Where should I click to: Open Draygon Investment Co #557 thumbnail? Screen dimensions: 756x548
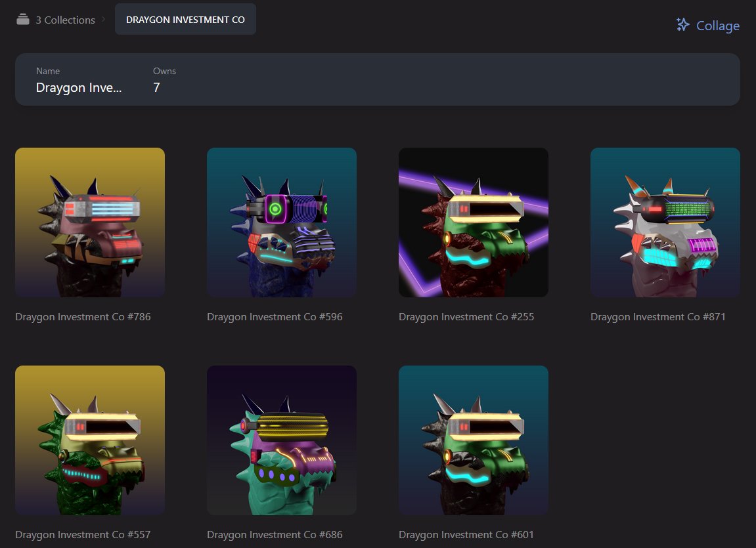click(x=90, y=440)
